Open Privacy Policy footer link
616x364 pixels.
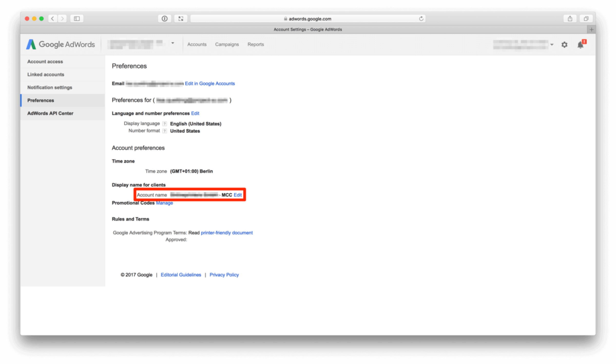224,275
